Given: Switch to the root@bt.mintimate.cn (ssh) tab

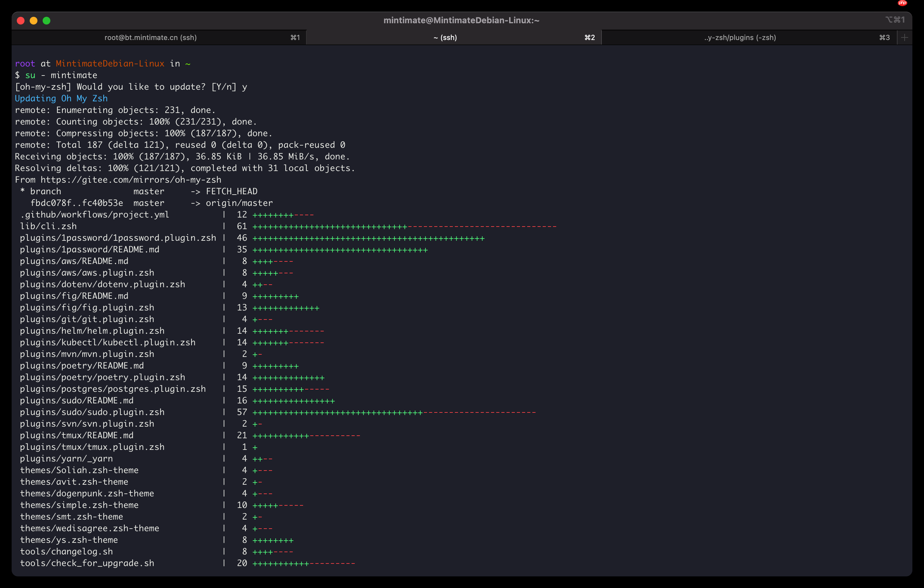Looking at the screenshot, I should (x=150, y=37).
